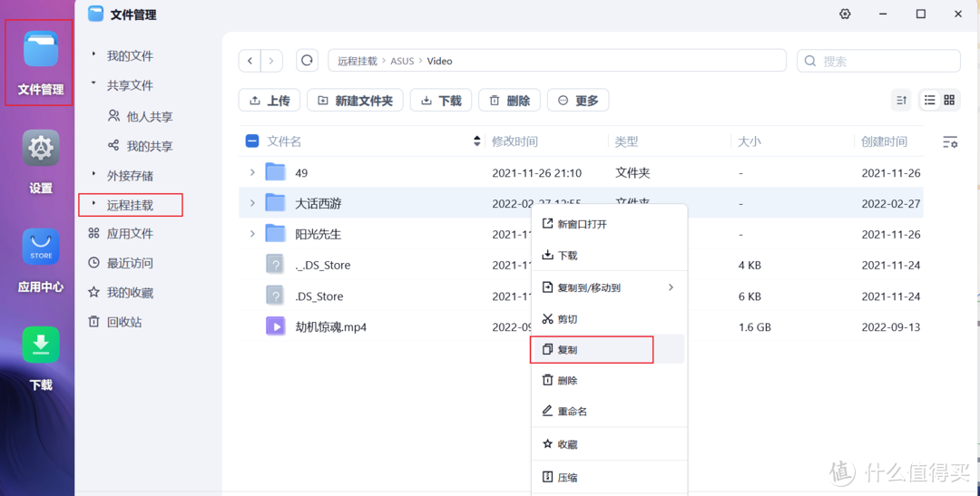Switch to list view
980x496 pixels.
coord(929,100)
